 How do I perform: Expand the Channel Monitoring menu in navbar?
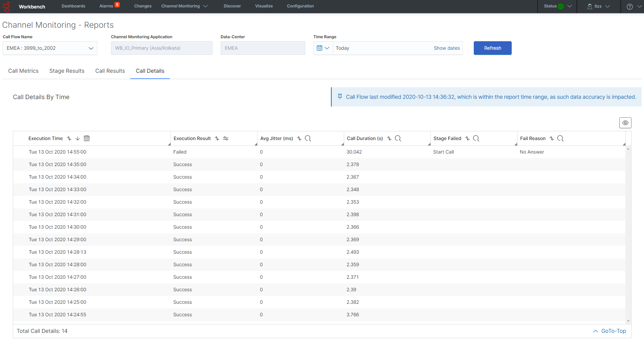pos(184,6)
